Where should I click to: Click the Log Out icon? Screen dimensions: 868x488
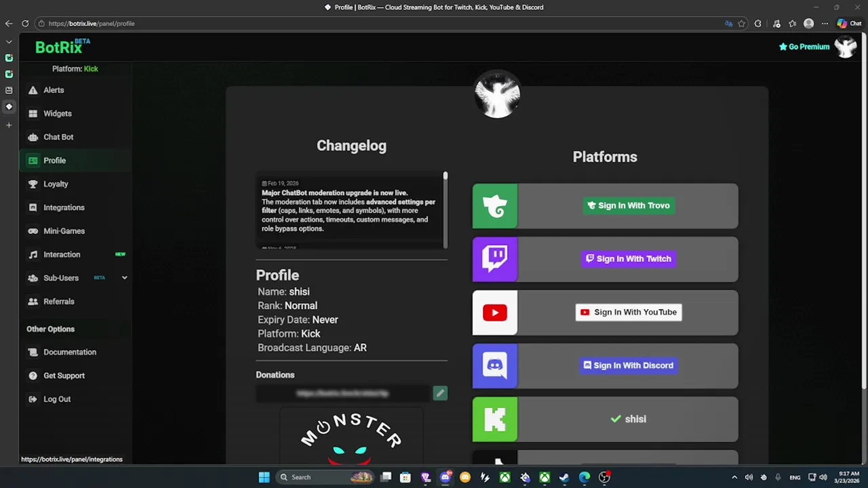(33, 399)
